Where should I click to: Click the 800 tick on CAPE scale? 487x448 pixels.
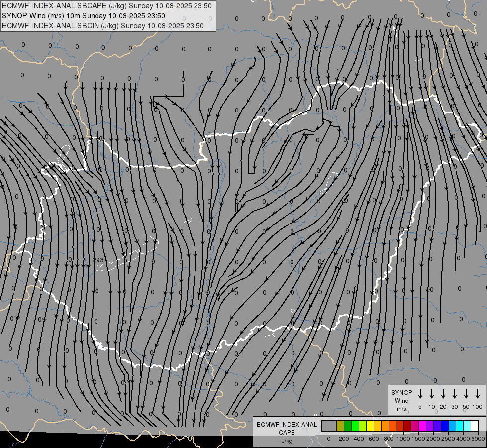click(x=389, y=439)
